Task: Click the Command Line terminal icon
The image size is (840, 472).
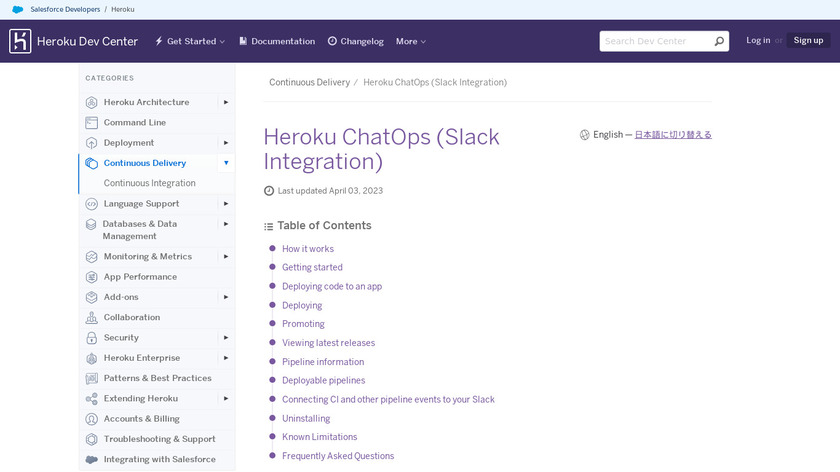Action: click(92, 123)
